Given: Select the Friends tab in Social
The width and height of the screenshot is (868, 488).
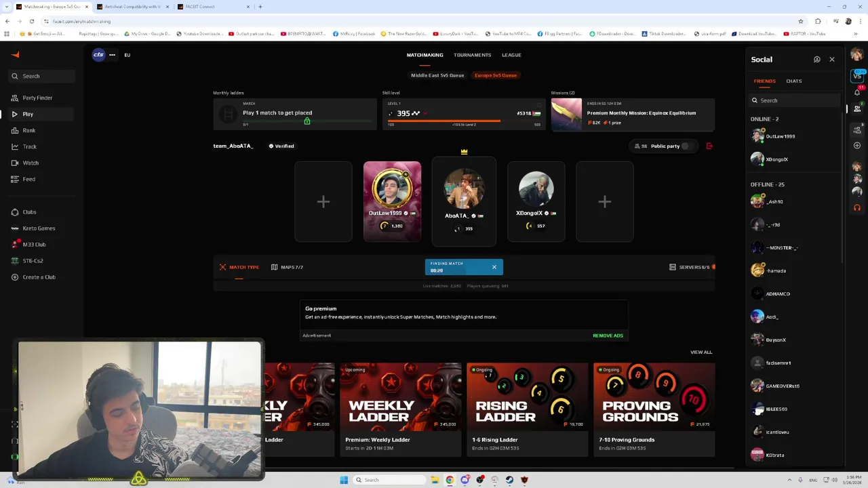Looking at the screenshot, I should (764, 81).
